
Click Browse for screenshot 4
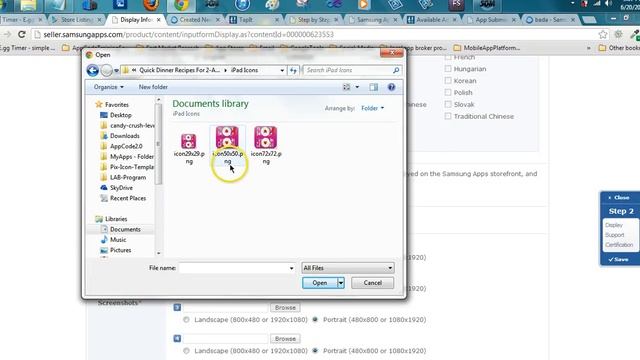(285, 338)
